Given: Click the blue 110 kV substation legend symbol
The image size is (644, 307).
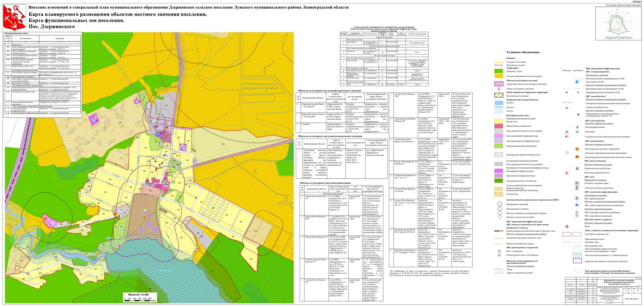Looking at the screenshot, I should click(x=577, y=82).
